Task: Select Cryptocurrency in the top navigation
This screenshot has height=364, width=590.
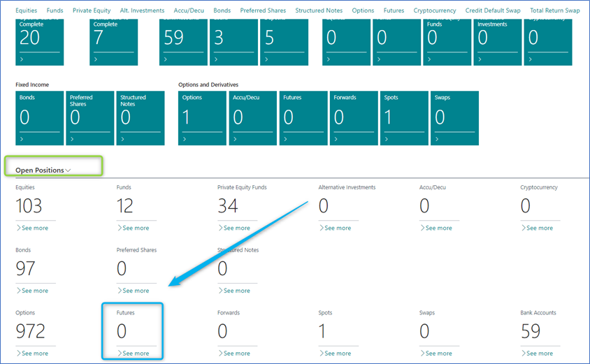Action: point(435,10)
